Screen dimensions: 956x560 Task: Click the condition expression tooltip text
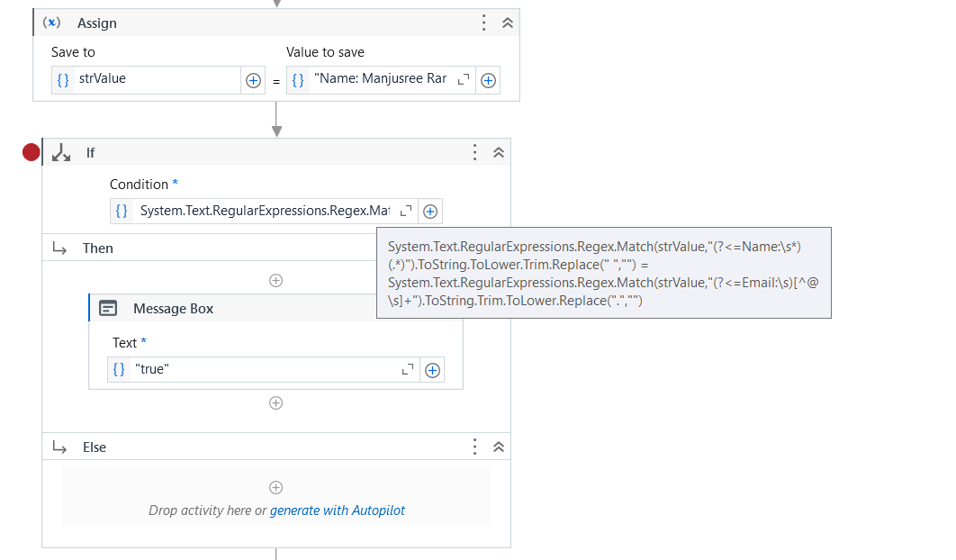(603, 274)
